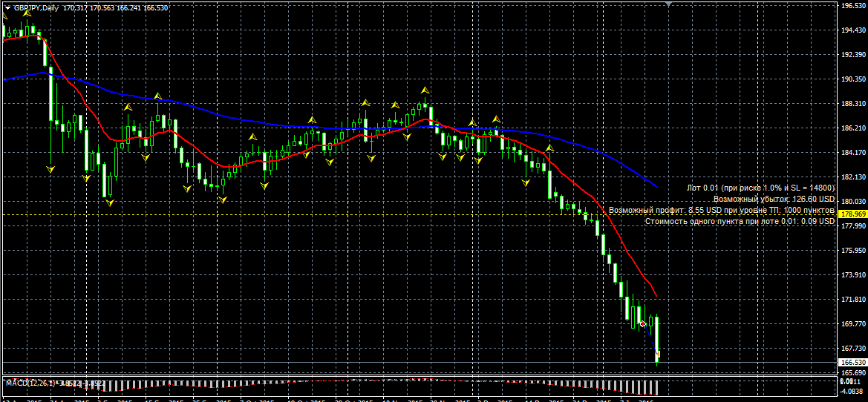Click the orange trade close marker

coord(658,354)
